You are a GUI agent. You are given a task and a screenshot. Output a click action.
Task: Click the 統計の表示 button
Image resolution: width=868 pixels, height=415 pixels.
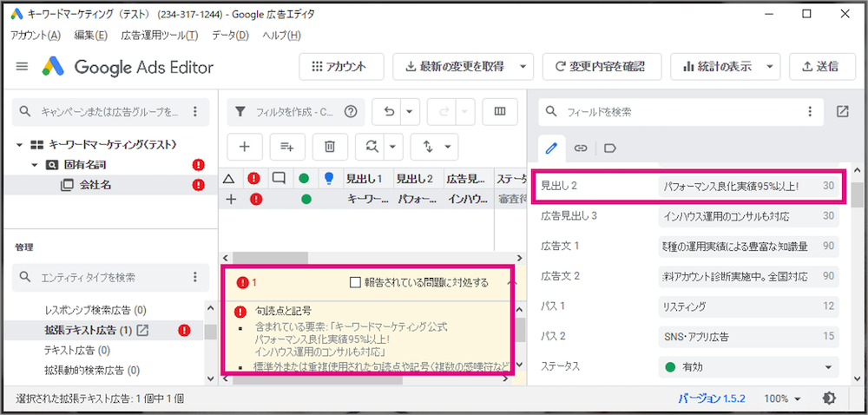click(717, 67)
